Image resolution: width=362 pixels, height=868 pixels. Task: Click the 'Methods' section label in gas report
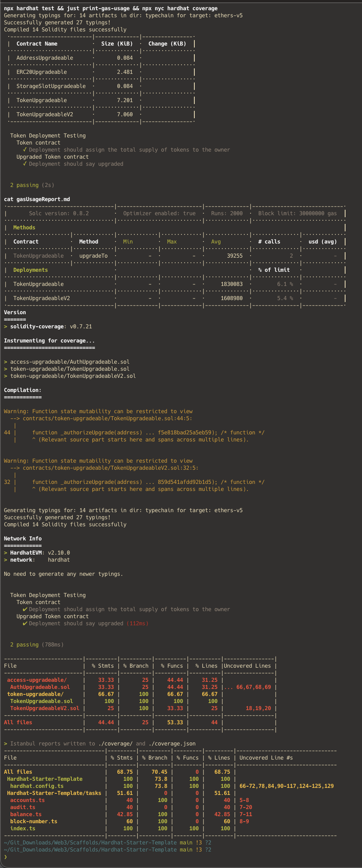(x=24, y=227)
